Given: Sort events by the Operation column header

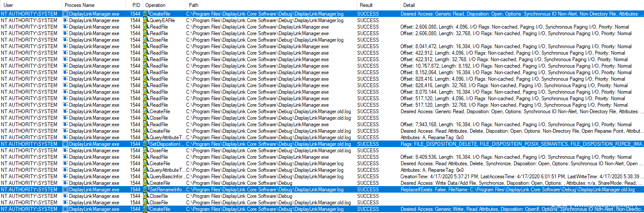Looking at the screenshot, I should pyautogui.click(x=155, y=5).
